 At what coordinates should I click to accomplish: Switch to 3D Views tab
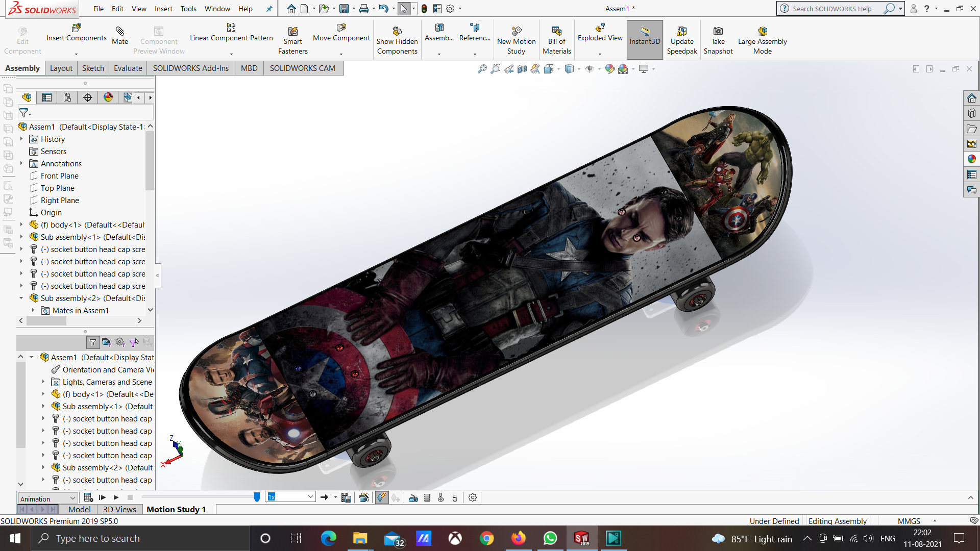click(119, 509)
